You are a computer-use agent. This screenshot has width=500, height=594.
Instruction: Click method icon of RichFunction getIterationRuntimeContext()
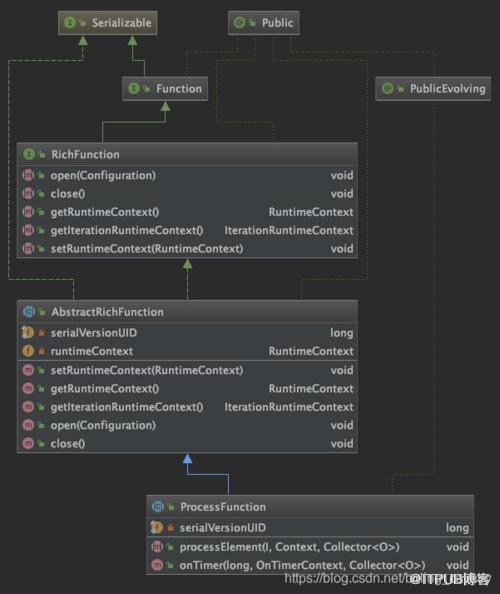pos(28,230)
